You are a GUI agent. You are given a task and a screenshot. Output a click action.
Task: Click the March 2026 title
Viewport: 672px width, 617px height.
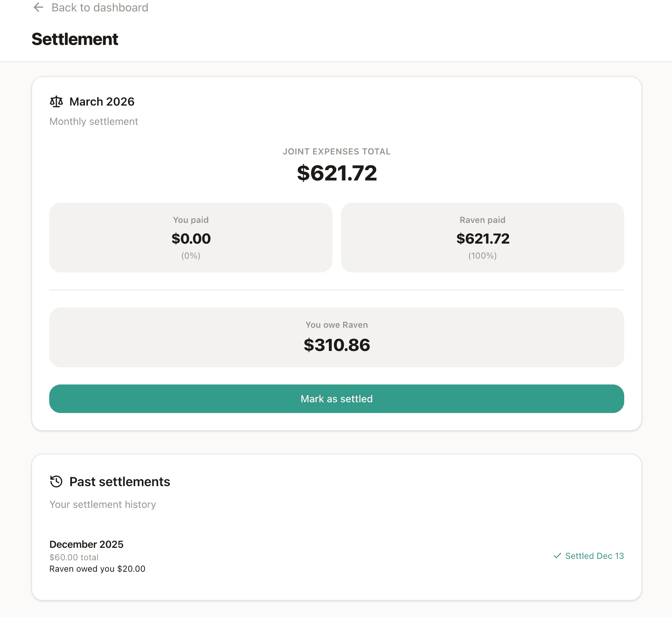pyautogui.click(x=102, y=102)
